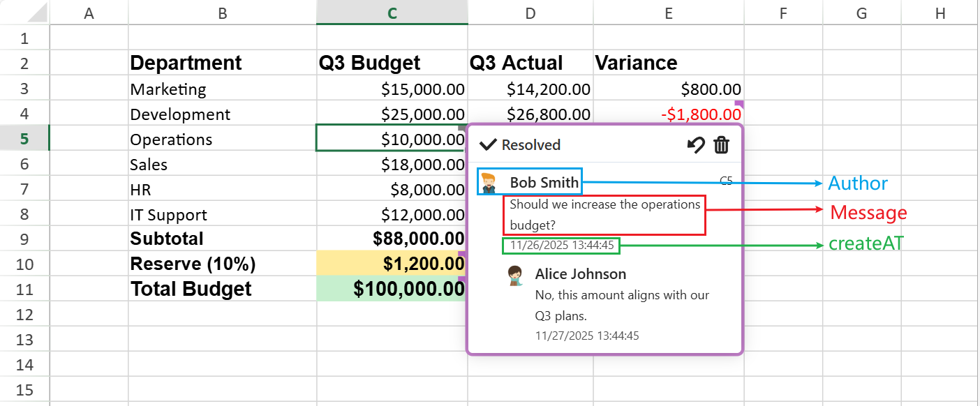The image size is (980, 406).
Task: Click Bob Smith's avatar icon
Action: pos(489,183)
